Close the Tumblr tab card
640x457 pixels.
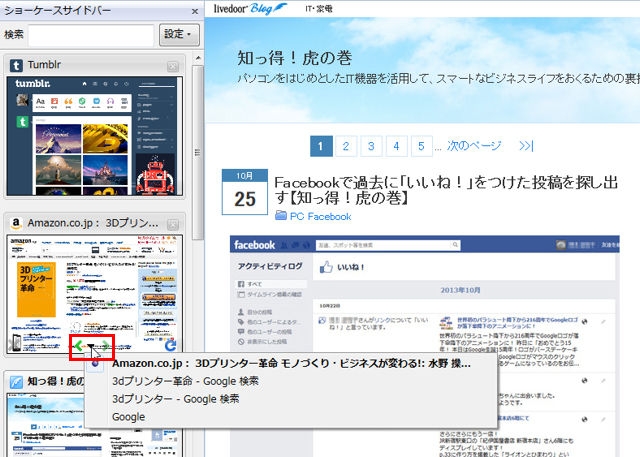tap(173, 66)
